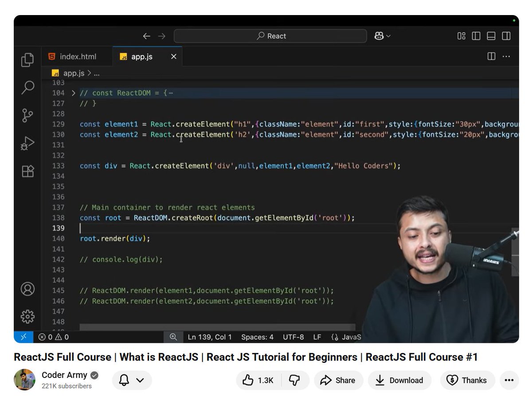Viewport: 532px width, 396px height.
Task: Open the Extensions view
Action: click(27, 171)
